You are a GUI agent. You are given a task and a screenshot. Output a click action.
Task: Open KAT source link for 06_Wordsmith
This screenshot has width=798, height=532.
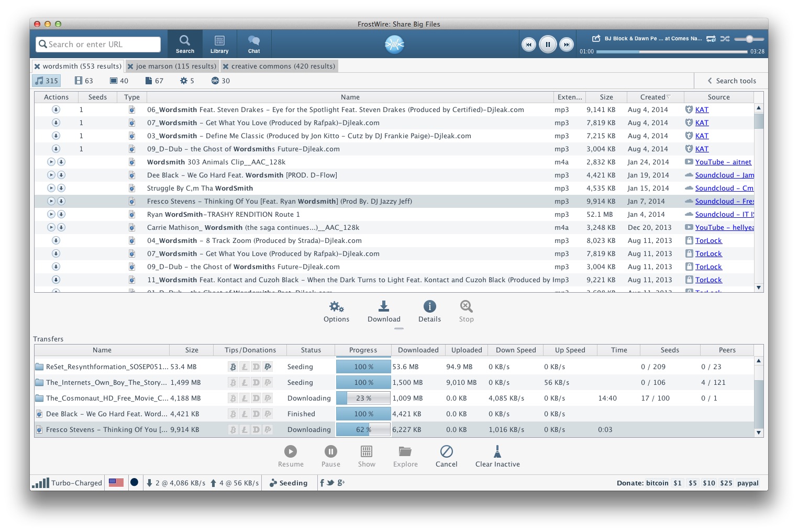pyautogui.click(x=702, y=109)
